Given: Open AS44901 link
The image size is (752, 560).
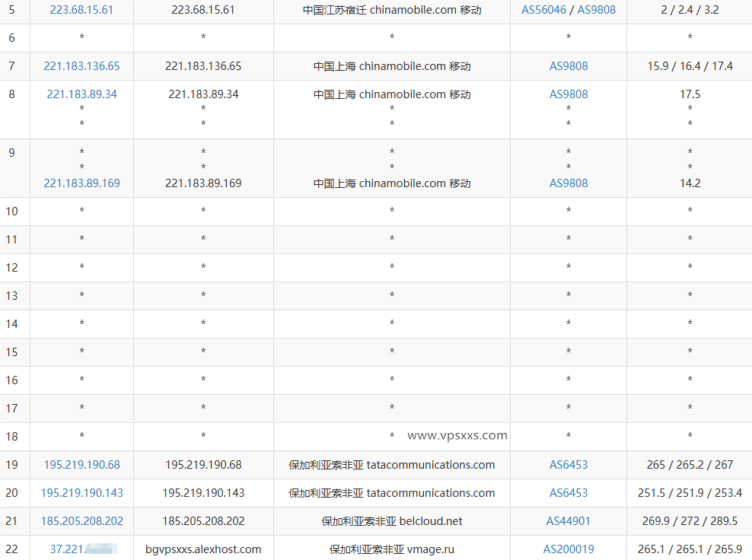Looking at the screenshot, I should [569, 521].
